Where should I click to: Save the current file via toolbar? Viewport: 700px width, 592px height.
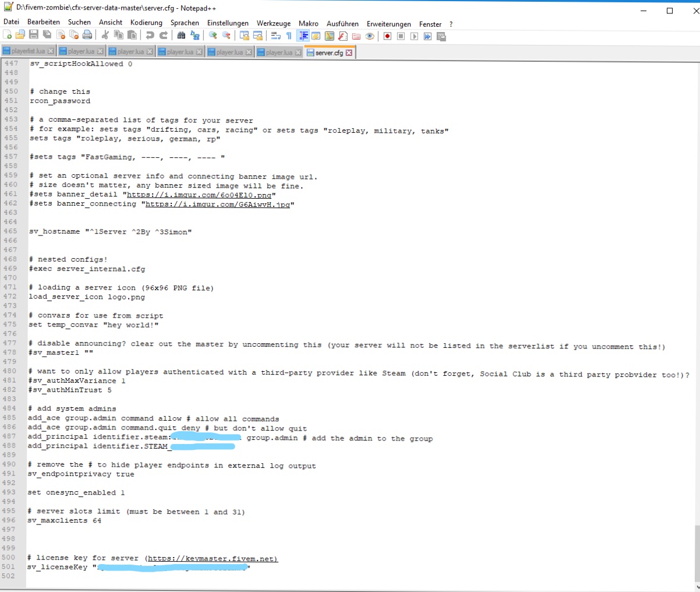[x=34, y=36]
